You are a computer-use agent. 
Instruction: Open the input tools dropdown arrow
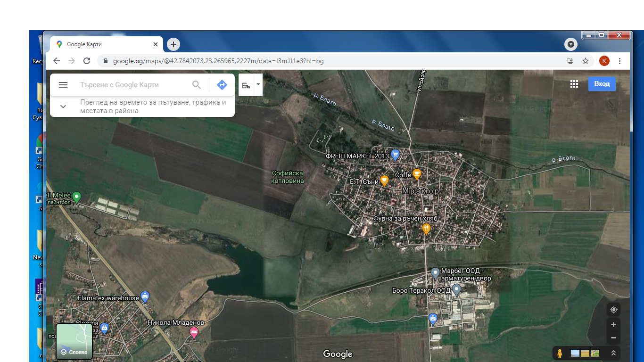(258, 85)
